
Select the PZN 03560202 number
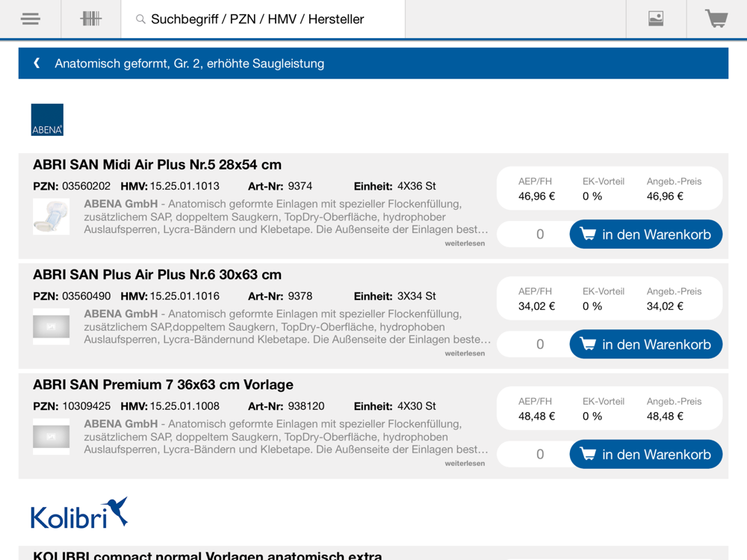click(x=86, y=186)
